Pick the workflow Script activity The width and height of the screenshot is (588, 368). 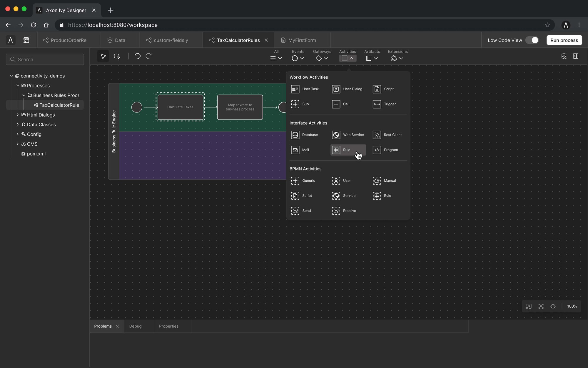(383, 89)
